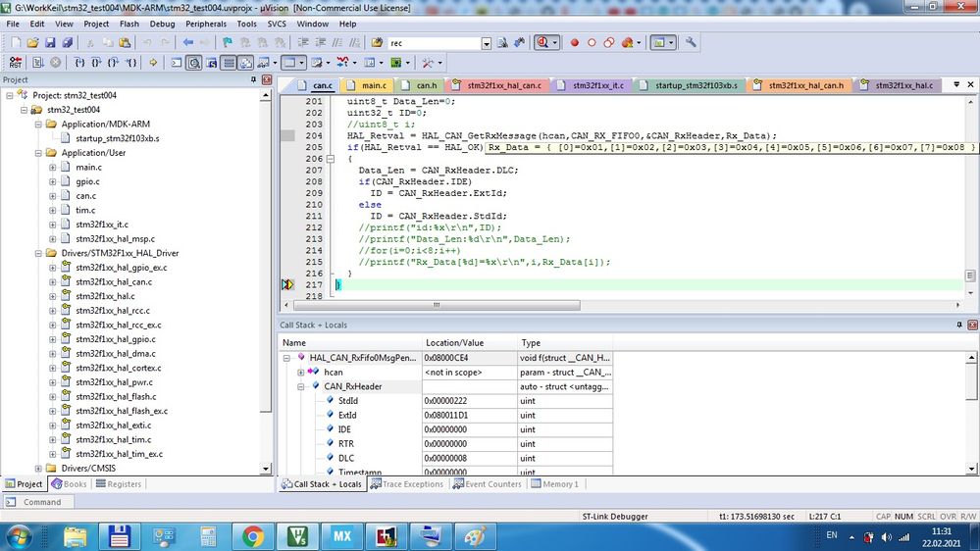980x551 pixels.
Task: Click the Enable/Disable Breakpoint hollow circle
Action: (x=592, y=42)
